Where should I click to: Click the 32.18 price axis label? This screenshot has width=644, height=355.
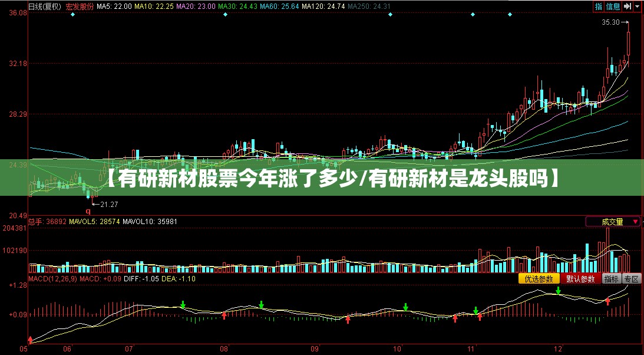[x=18, y=64]
